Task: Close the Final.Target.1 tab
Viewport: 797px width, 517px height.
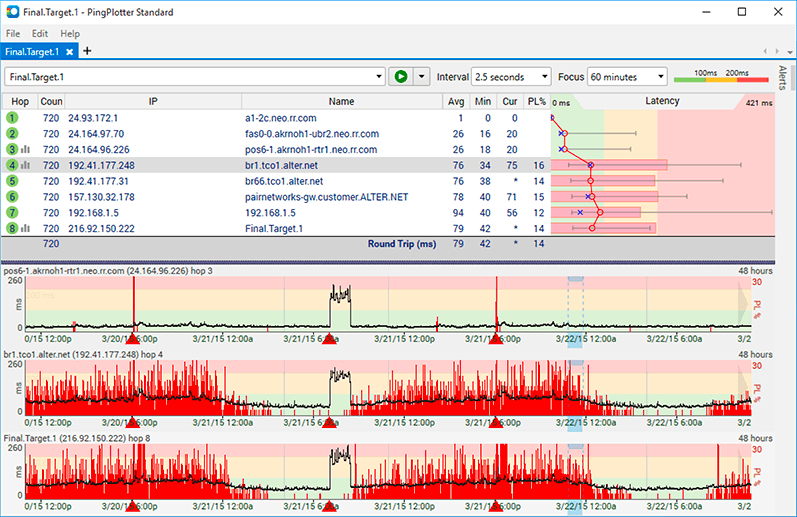Action: [70, 51]
